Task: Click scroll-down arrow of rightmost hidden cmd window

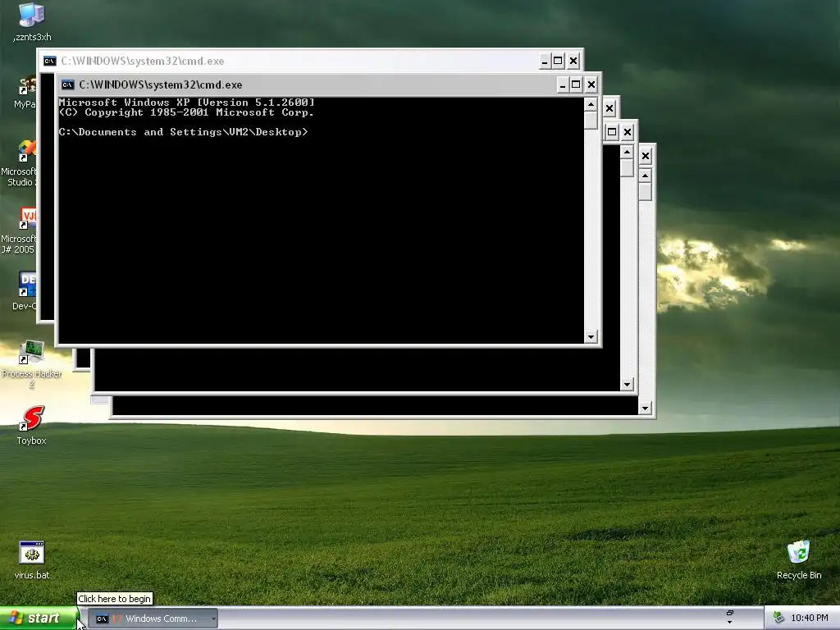Action: (645, 409)
